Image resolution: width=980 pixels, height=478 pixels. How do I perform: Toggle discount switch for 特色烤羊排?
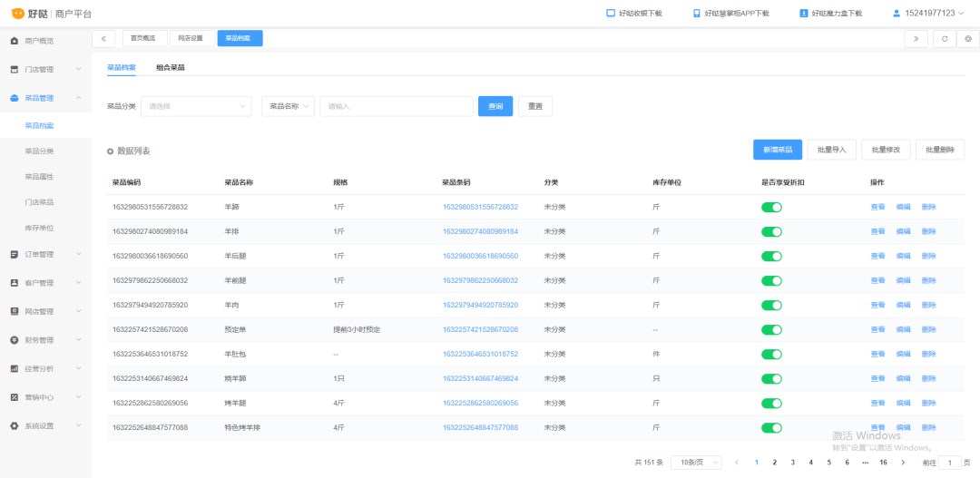point(771,428)
